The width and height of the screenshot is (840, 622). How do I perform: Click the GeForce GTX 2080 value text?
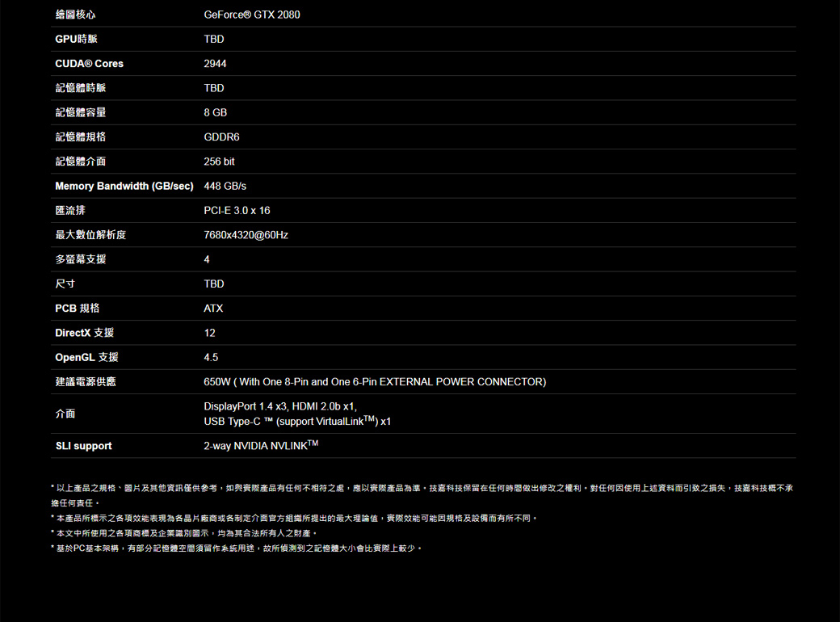(x=251, y=15)
